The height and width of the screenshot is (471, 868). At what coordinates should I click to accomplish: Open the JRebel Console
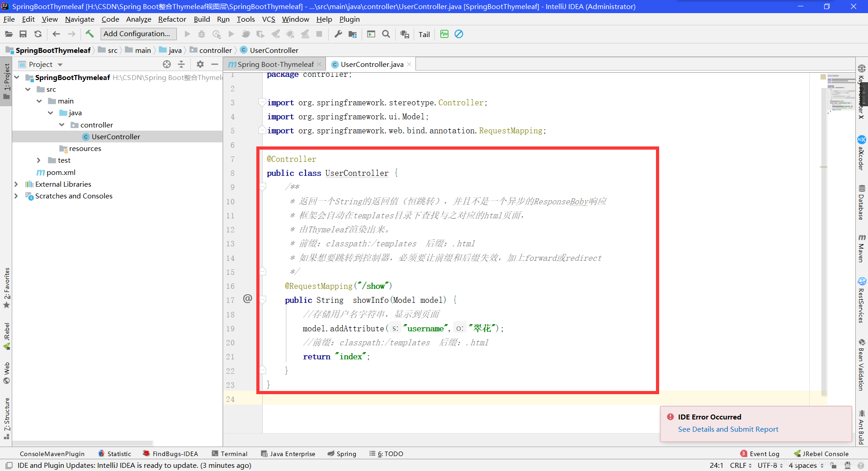tap(821, 454)
